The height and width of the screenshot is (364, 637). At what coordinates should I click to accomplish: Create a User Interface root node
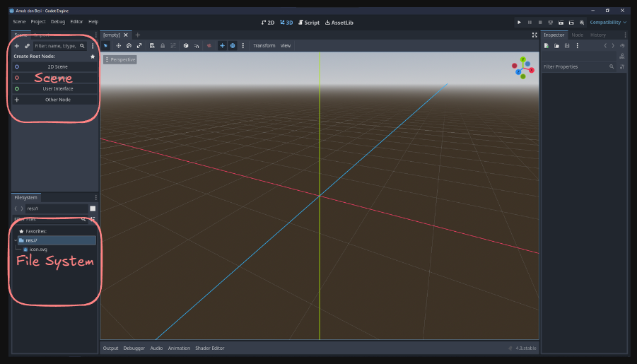tap(55, 88)
